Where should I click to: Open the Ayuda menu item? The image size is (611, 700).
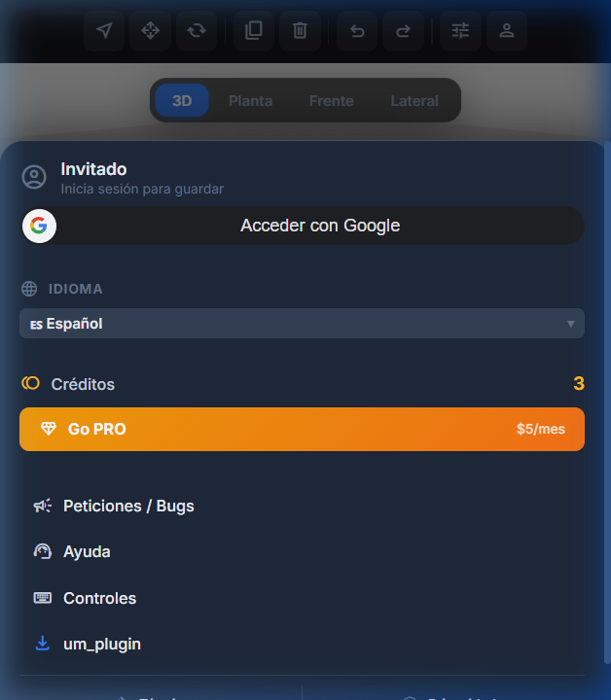(x=86, y=551)
